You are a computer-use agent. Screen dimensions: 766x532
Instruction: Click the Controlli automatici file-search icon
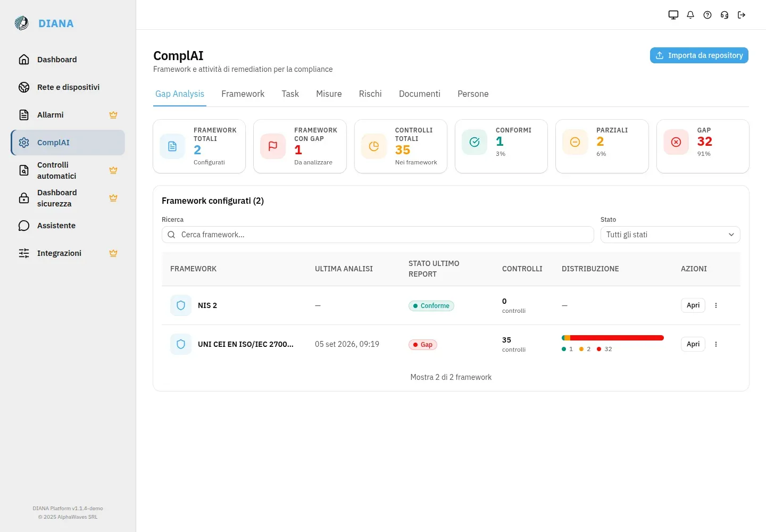(x=24, y=170)
